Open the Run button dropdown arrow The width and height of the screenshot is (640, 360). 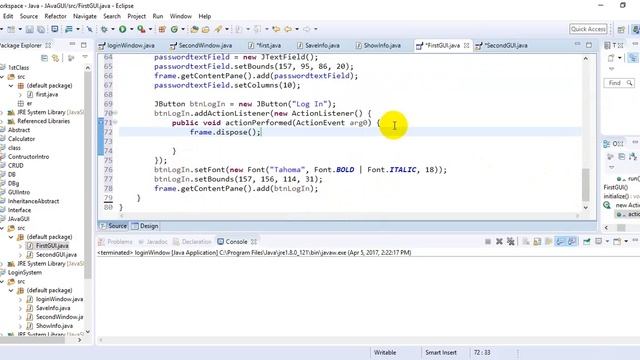[131, 29]
